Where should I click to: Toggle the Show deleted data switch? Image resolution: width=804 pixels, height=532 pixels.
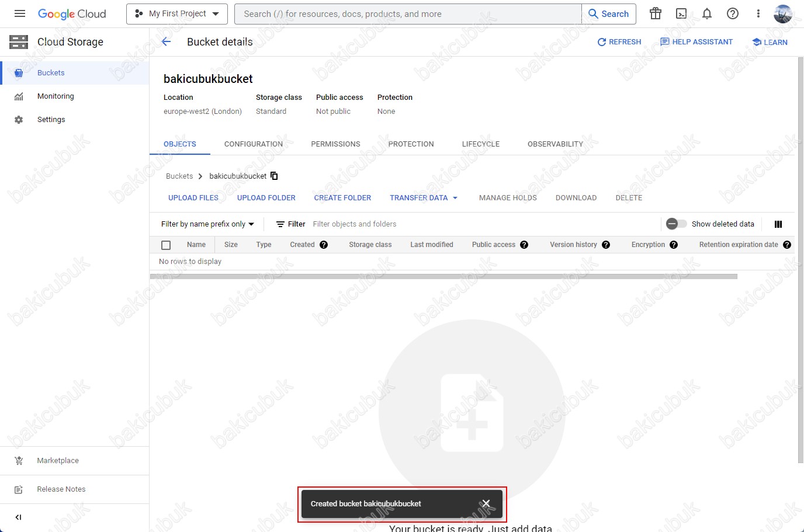click(677, 224)
